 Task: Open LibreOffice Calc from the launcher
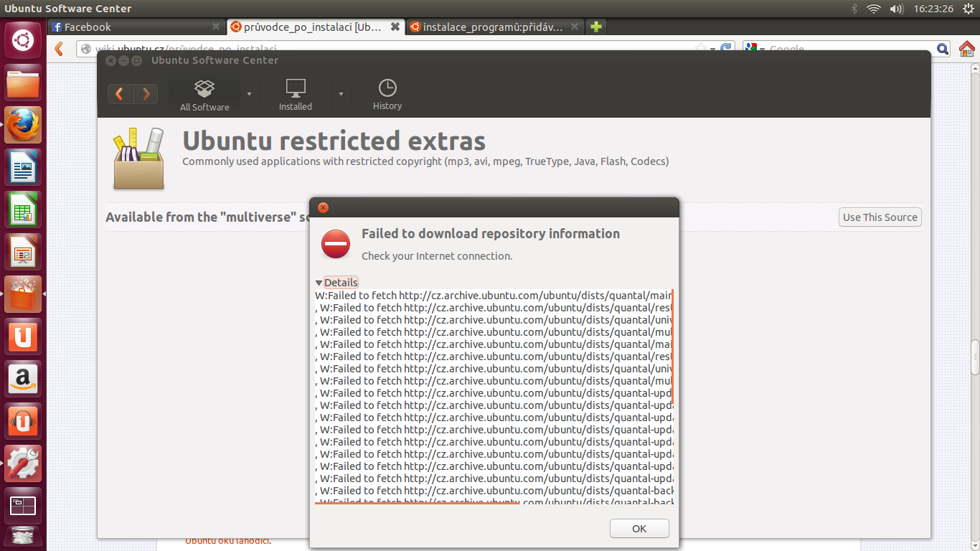click(x=23, y=209)
